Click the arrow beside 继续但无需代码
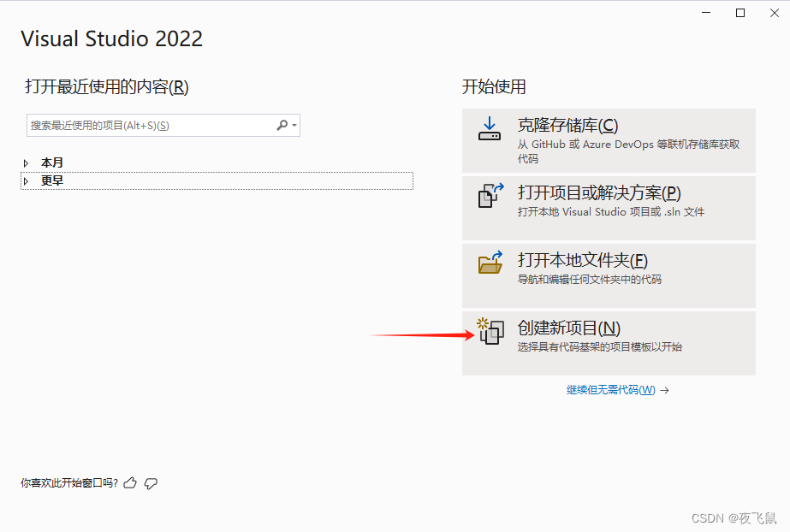Image resolution: width=790 pixels, height=532 pixels. click(664, 390)
